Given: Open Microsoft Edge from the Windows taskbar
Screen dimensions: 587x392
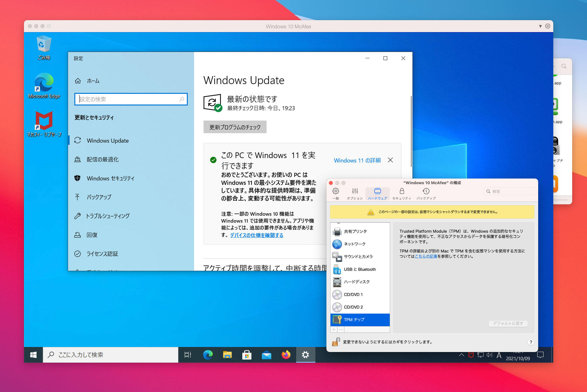Looking at the screenshot, I should (x=208, y=355).
